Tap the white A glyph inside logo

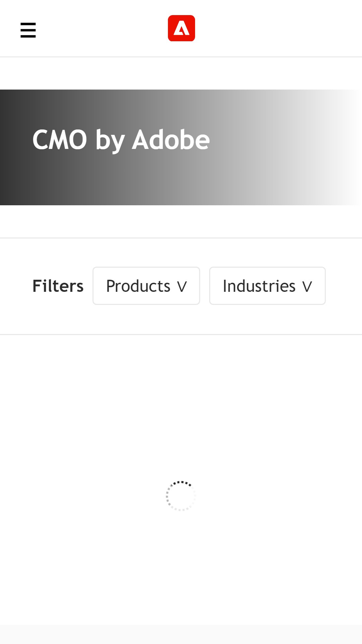[182, 28]
